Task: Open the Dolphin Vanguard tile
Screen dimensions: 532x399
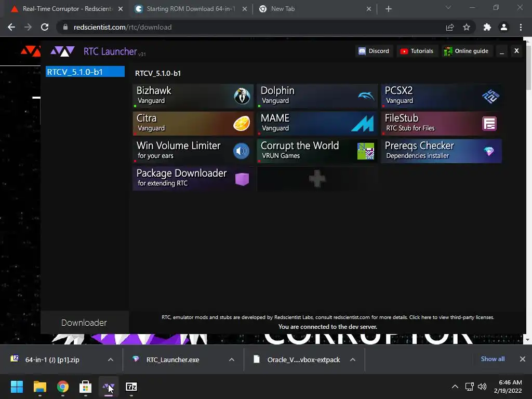Action: tap(317, 96)
